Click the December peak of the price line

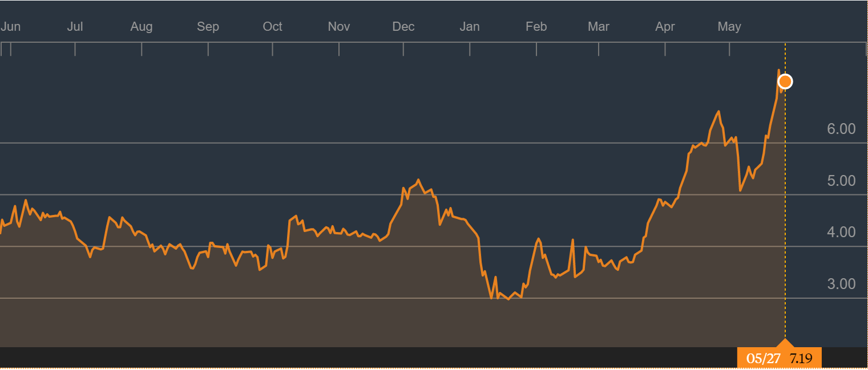419,177
